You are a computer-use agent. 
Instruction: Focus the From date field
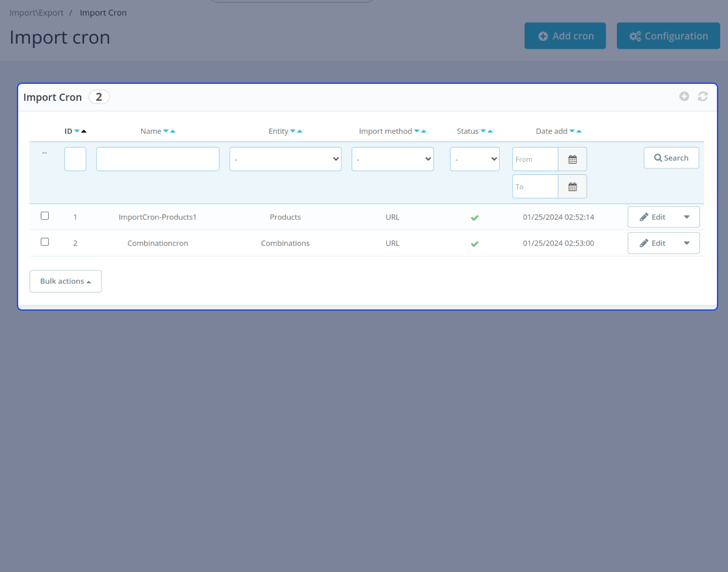pyautogui.click(x=536, y=159)
